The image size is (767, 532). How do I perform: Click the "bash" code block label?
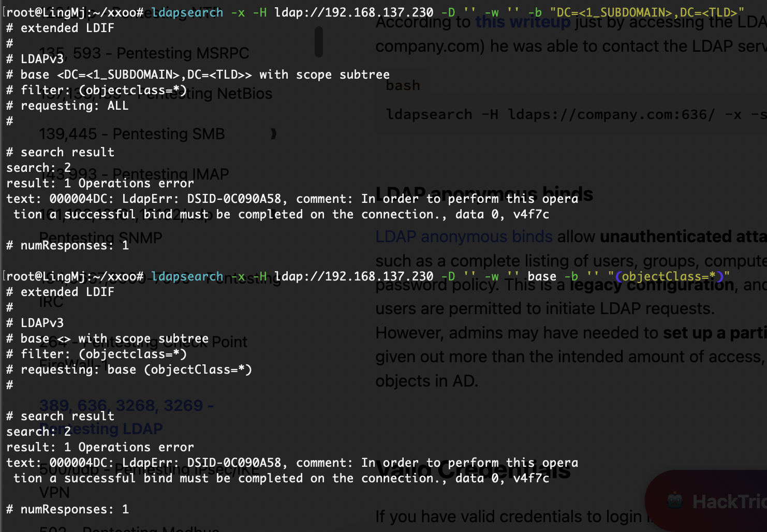(403, 85)
